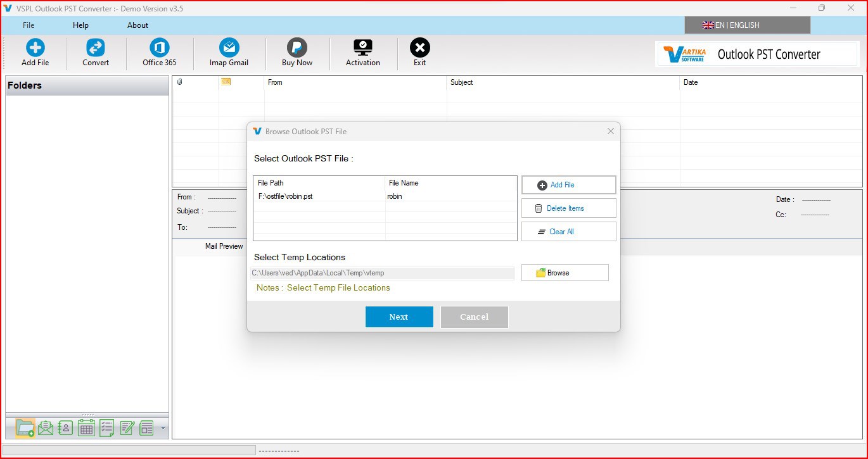This screenshot has height=459, width=868.
Task: Click the File Path column header
Action: 319,183
